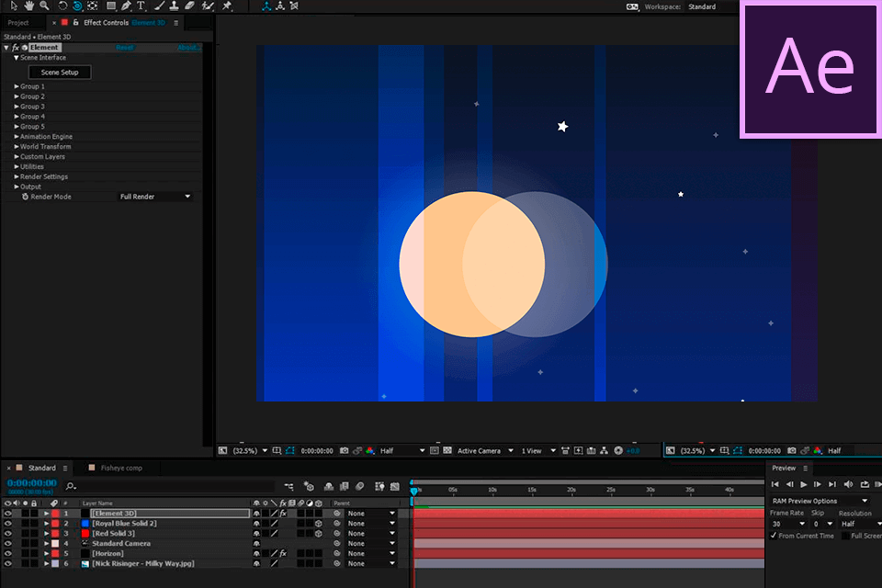This screenshot has width=882, height=588.
Task: Expand Group 1 properties
Action: tap(17, 86)
